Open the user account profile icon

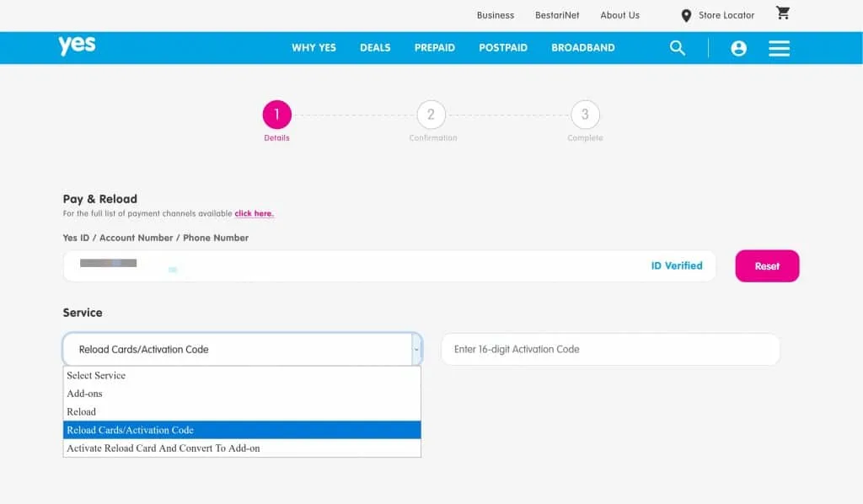pyautogui.click(x=739, y=48)
